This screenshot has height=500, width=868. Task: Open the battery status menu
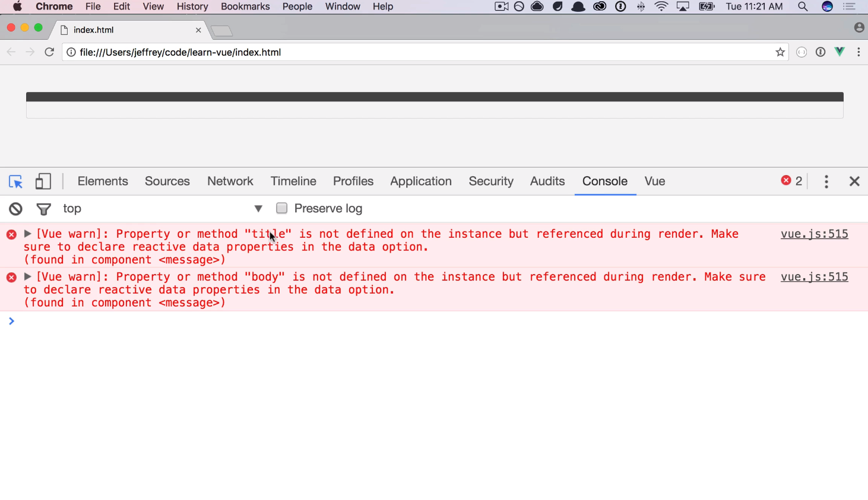707,7
